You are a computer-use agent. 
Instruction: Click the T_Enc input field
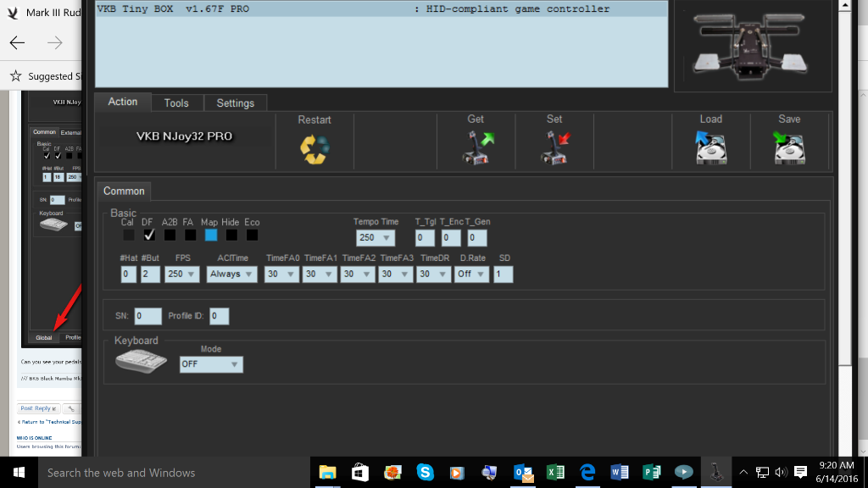(451, 238)
